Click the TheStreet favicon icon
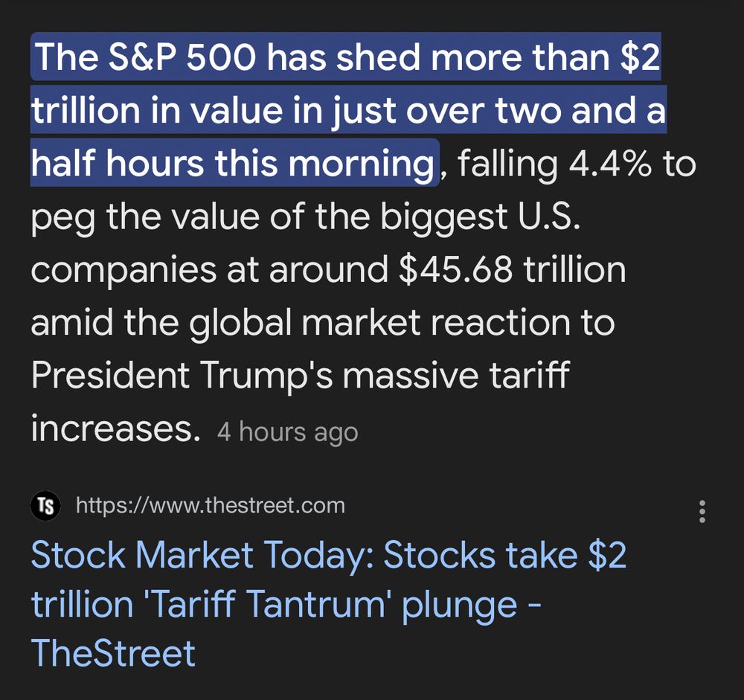Viewport: 744px width, 700px height. click(x=45, y=506)
